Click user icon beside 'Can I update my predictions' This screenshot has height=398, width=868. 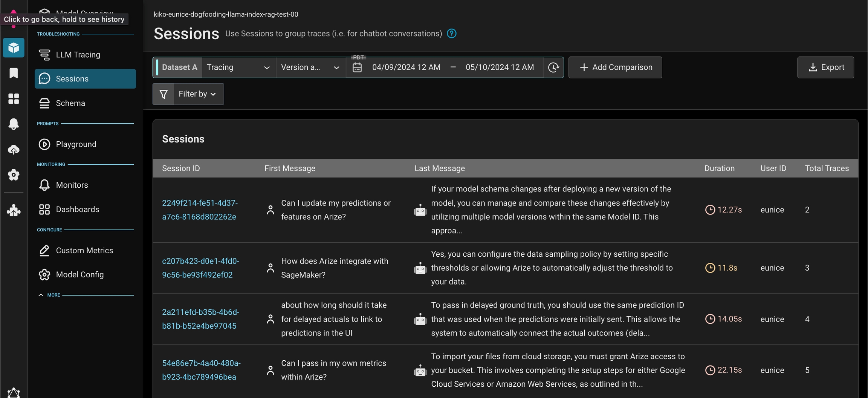tap(270, 210)
